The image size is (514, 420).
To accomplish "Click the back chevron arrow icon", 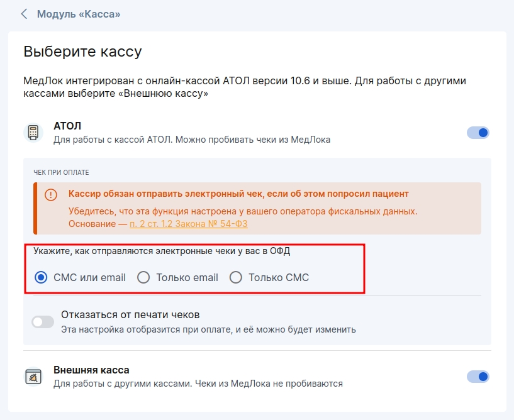I will click(x=25, y=13).
